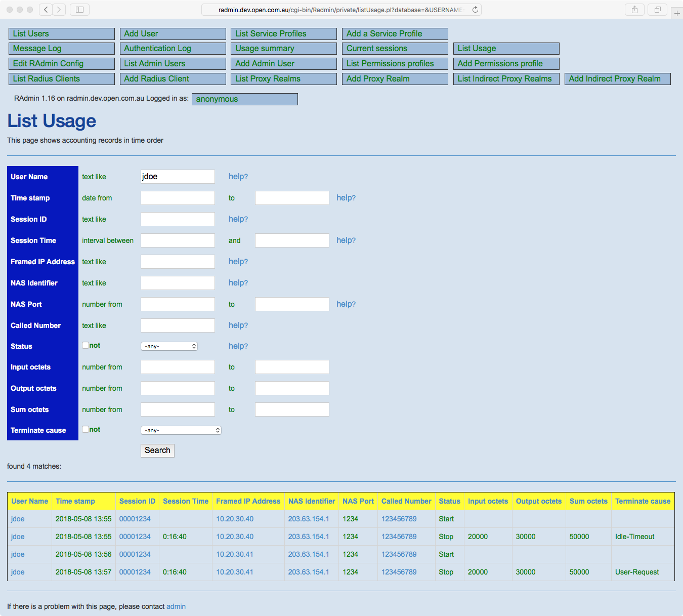
Task: Open jdoe in the Idle-Timeout row
Action: [x=18, y=537]
